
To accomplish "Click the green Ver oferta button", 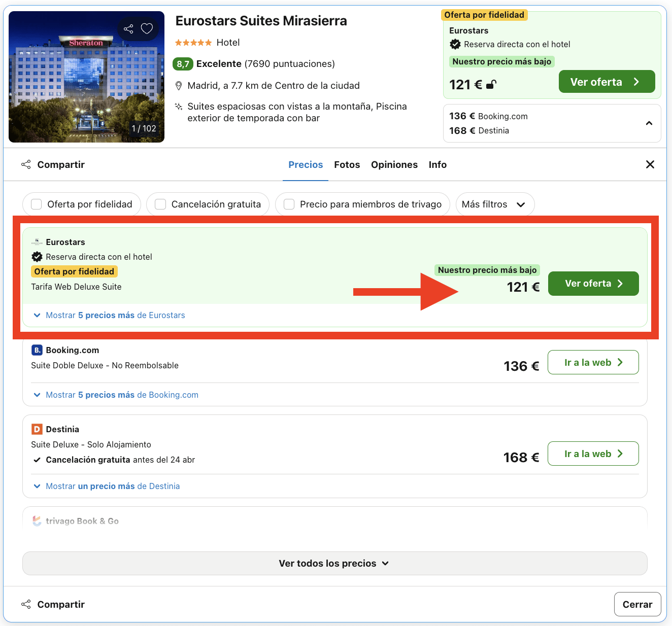I will 593,284.
